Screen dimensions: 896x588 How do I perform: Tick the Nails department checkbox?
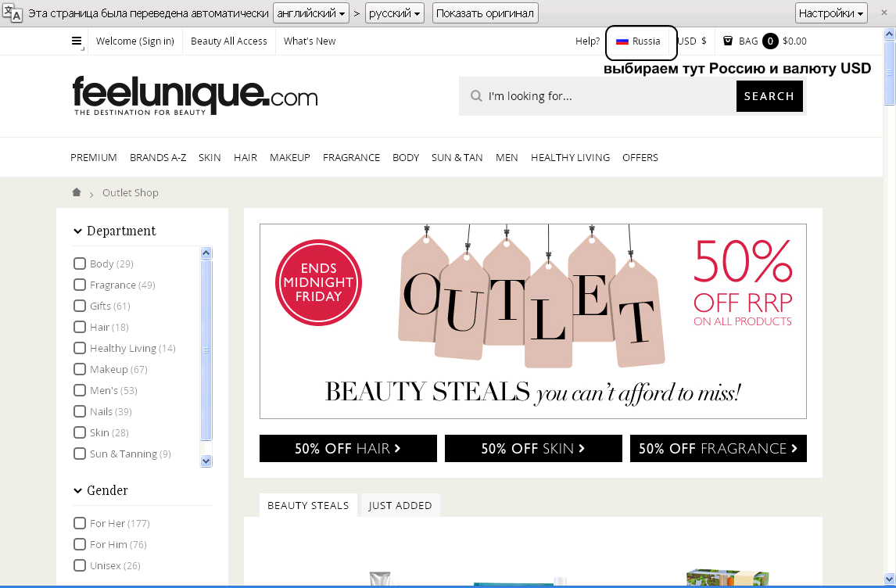pyautogui.click(x=80, y=411)
